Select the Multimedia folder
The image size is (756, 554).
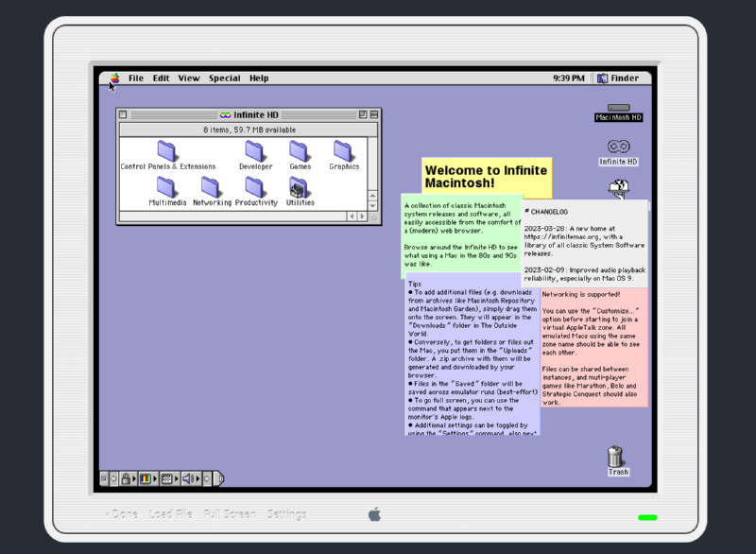click(167, 186)
